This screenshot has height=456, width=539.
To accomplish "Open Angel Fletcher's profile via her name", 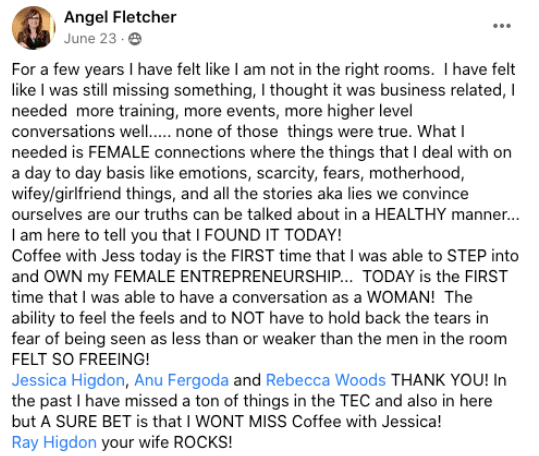I will pos(120,17).
